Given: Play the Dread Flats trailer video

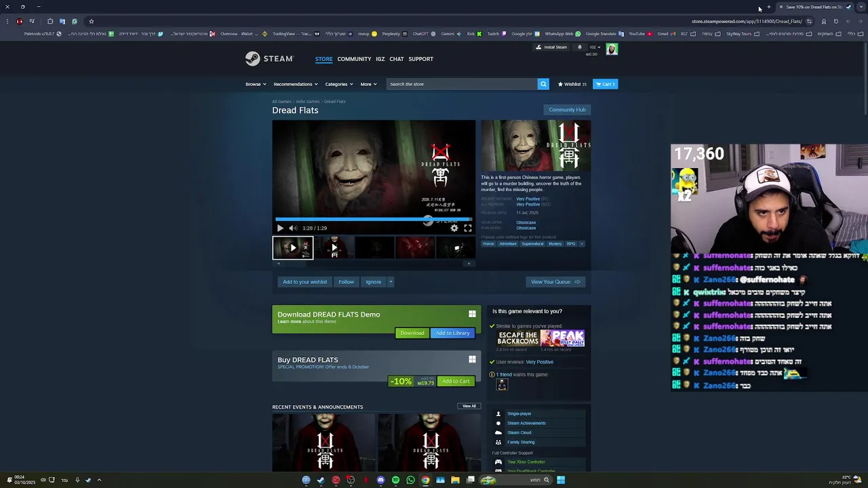Looking at the screenshot, I should click(x=280, y=228).
